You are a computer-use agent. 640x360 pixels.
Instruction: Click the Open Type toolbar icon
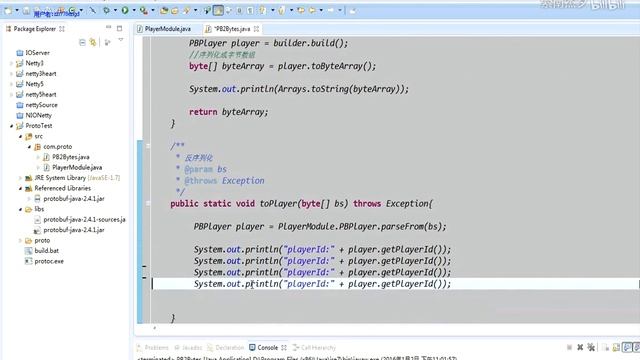coord(164,10)
